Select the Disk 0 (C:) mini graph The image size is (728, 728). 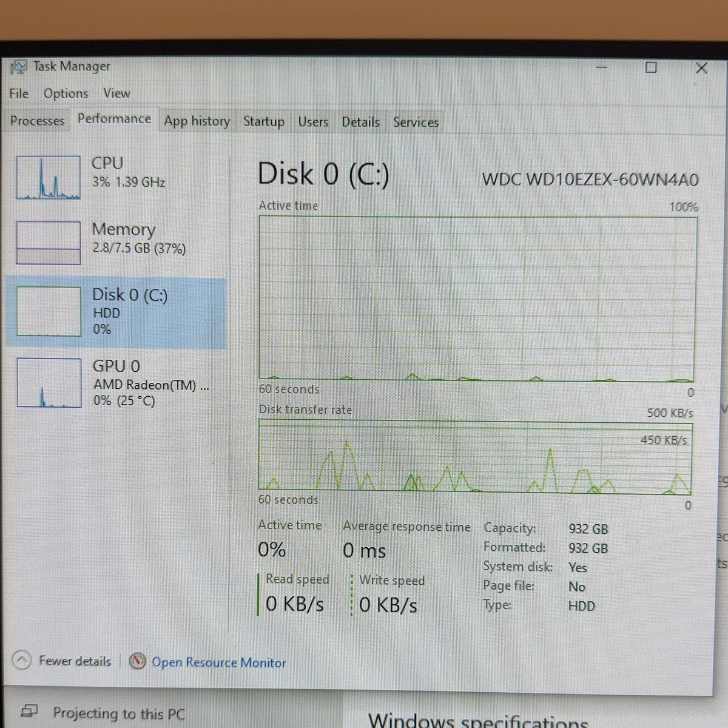point(49,311)
